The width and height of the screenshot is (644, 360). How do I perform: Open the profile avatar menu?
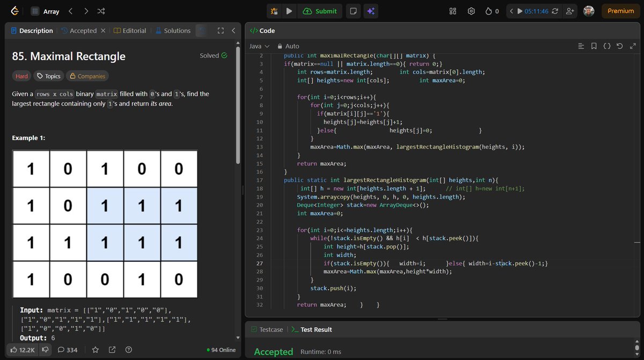[589, 11]
